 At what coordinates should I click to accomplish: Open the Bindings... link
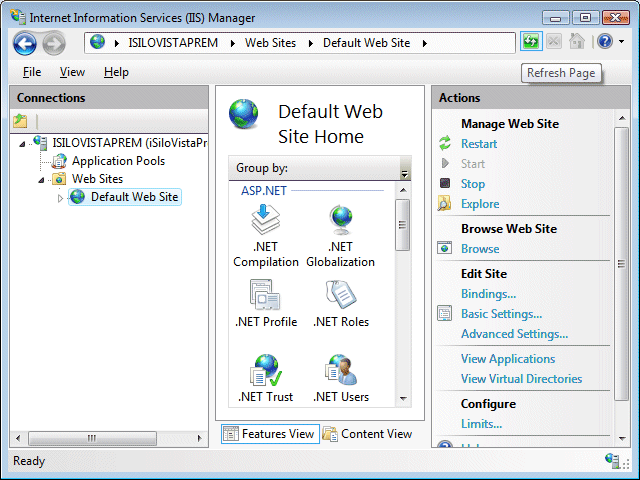pos(488,294)
